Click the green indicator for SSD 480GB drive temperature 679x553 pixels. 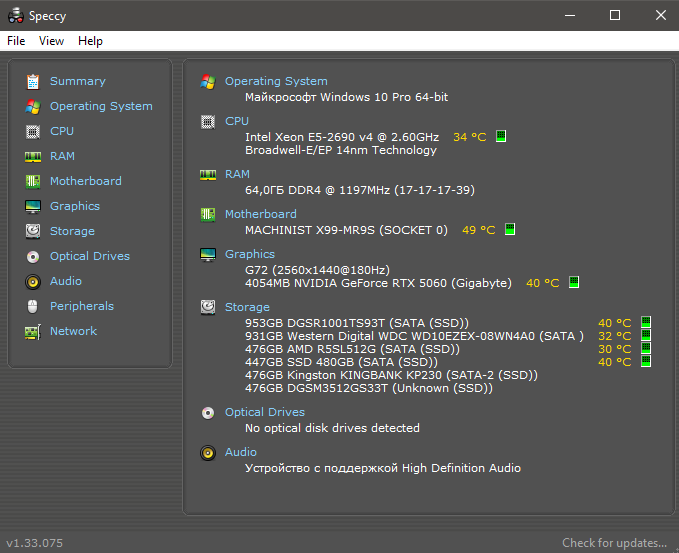(x=646, y=361)
